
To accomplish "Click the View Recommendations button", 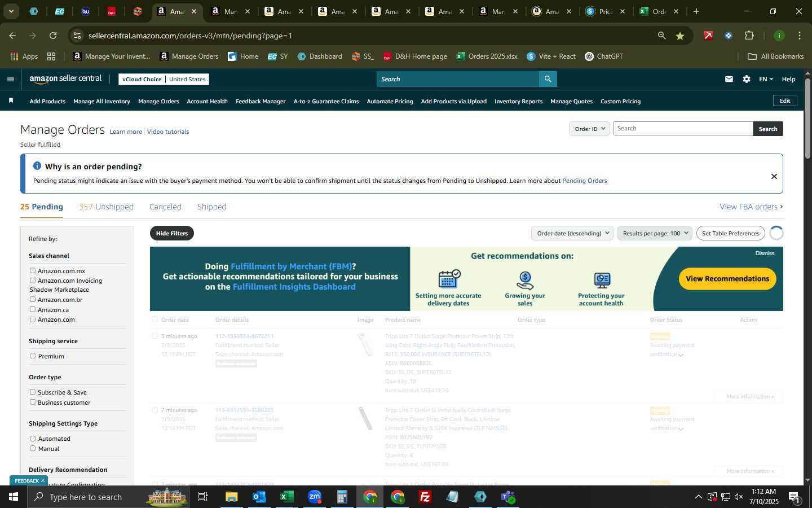I will tap(727, 279).
